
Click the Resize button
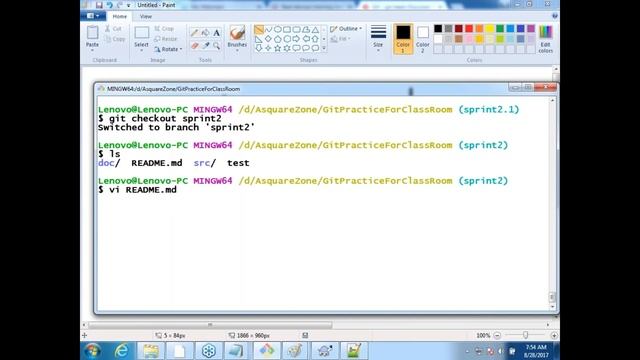click(x=166, y=39)
